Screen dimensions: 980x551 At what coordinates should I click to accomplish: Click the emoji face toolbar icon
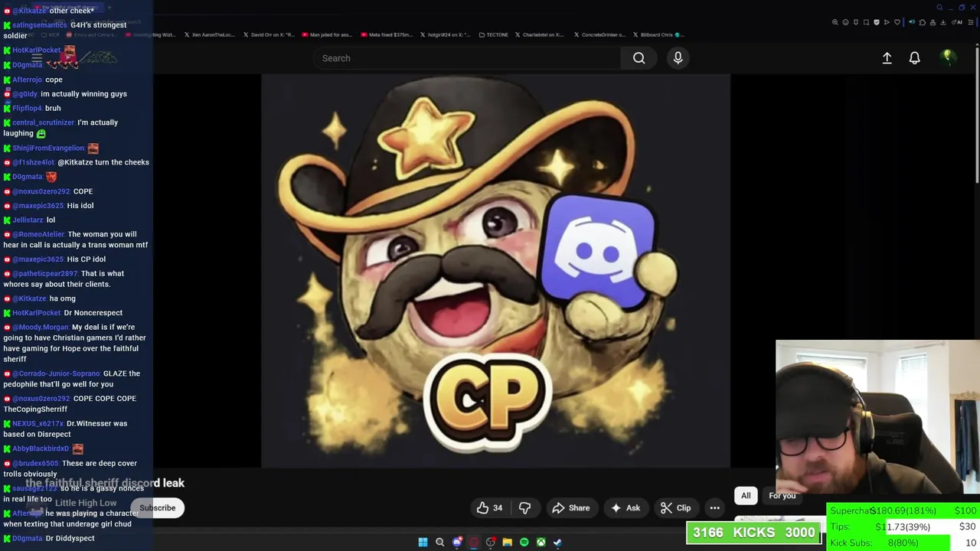[x=845, y=22]
